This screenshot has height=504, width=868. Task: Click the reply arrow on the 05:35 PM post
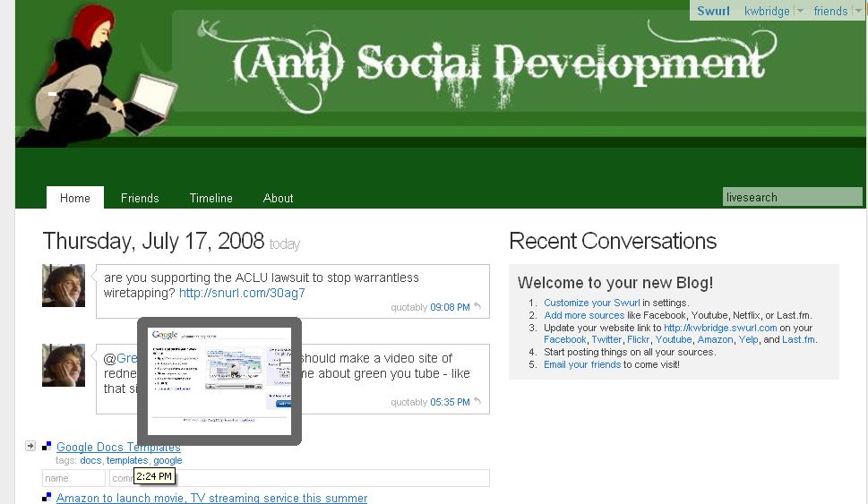(x=478, y=402)
